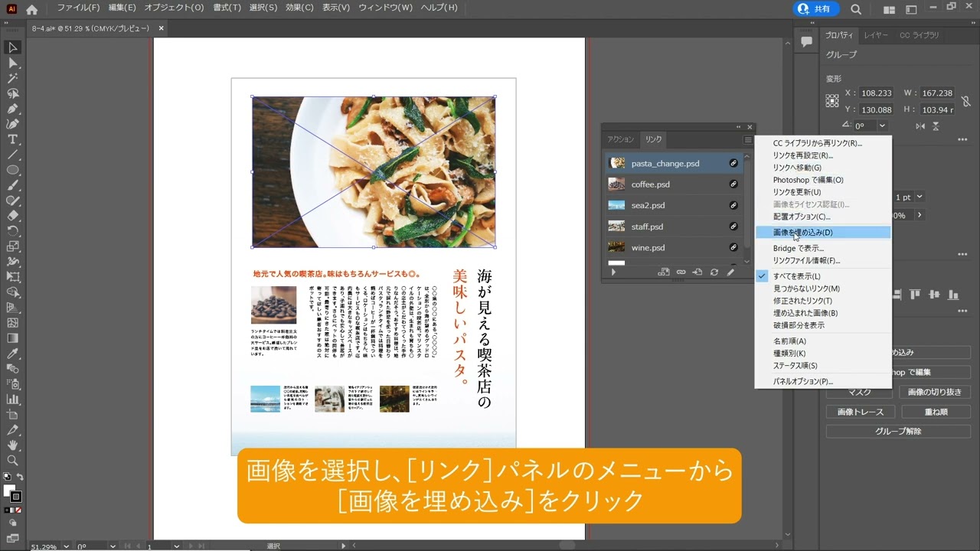Switch to the アクション tab
Screen dimensions: 980x551
620,139
